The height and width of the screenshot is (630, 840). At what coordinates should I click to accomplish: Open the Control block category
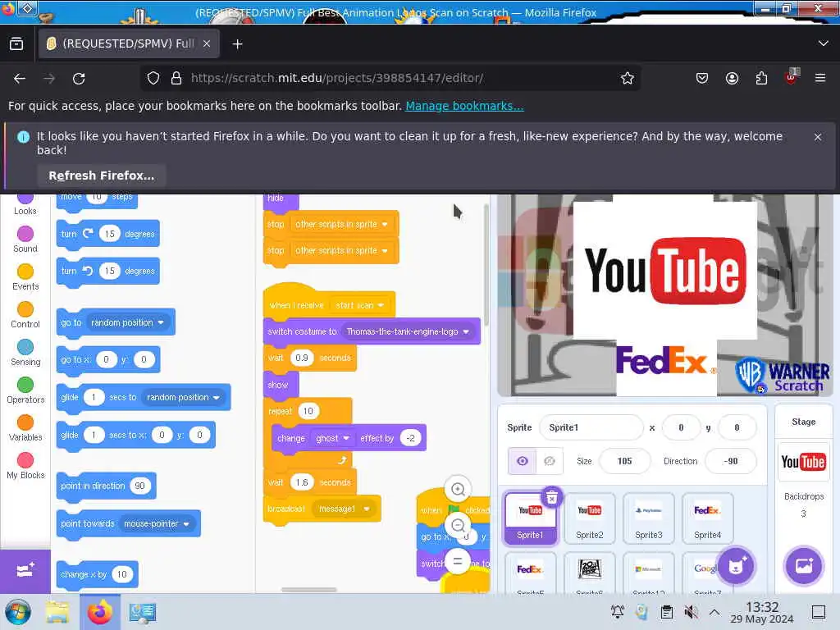click(25, 315)
